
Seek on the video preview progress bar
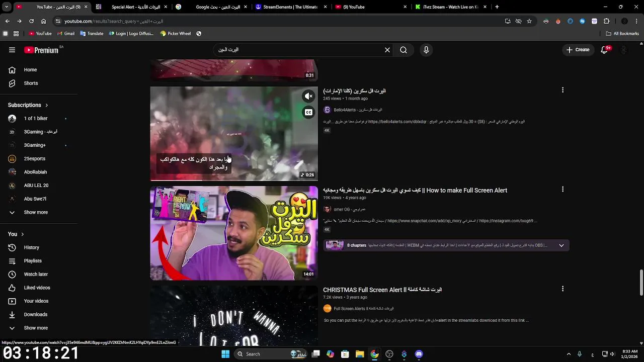[x=234, y=180]
